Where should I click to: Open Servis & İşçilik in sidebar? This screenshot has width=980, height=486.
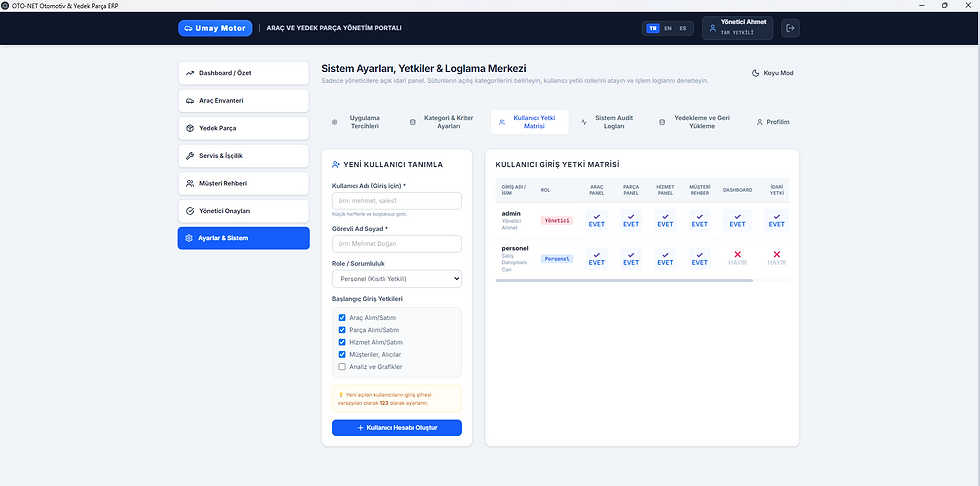tap(243, 156)
